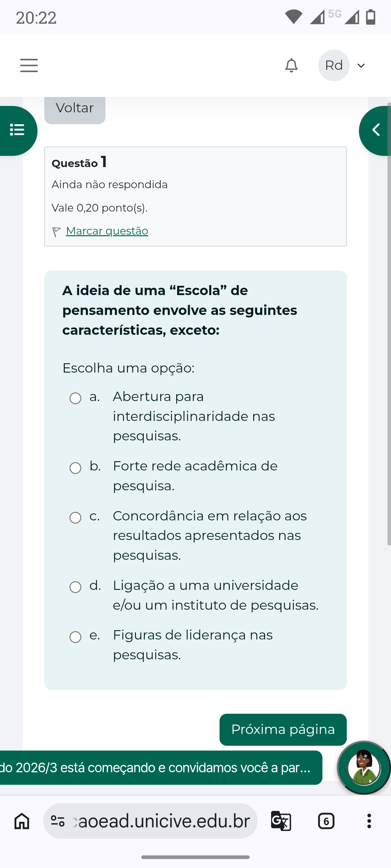Choose option c. Concordância em relação aos resultados
The width and height of the screenshot is (391, 868).
(75, 518)
